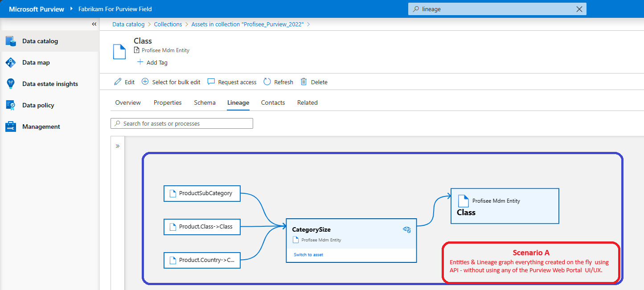This screenshot has height=290, width=644.
Task: Click the Request access chat icon
Action: point(211,82)
